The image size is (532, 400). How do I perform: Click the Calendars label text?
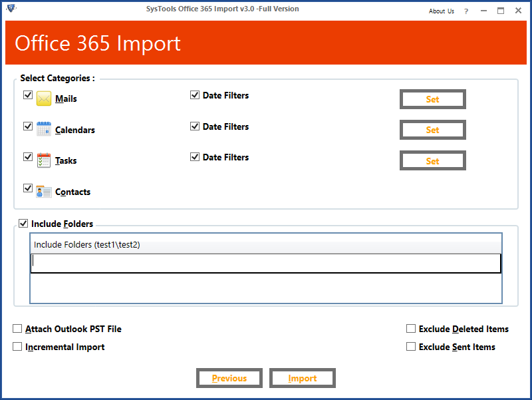click(x=75, y=130)
